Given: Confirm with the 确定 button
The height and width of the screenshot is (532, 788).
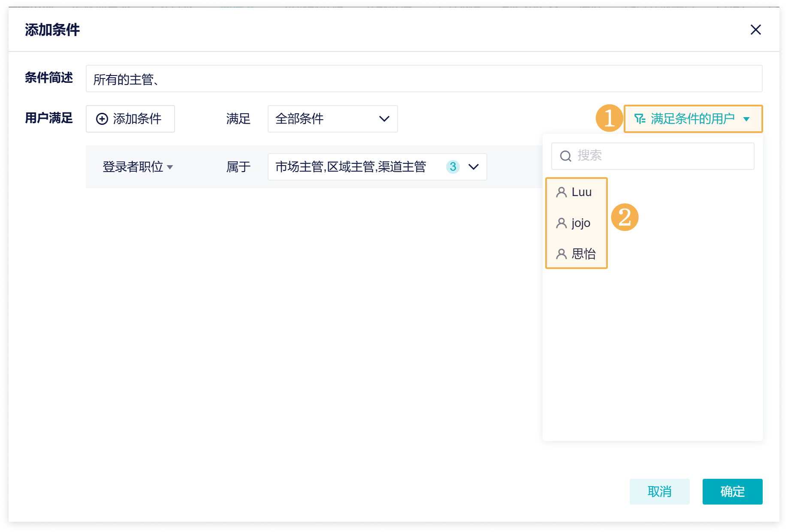Looking at the screenshot, I should [732, 491].
